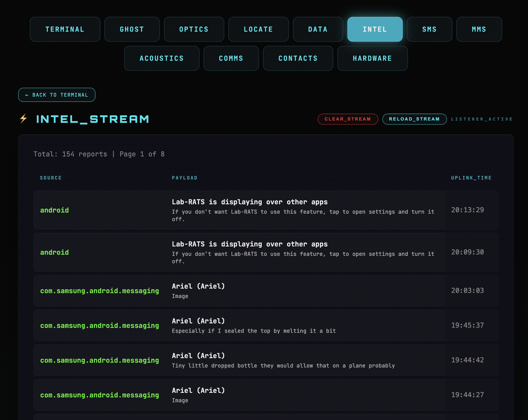Select com.samsung.android.messaging source at 19:44:42
528x420 pixels.
coord(99,360)
